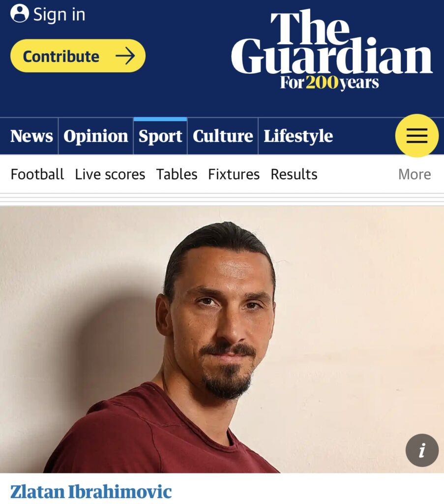Go to the Opinion section tab
444x504 pixels.
[96, 137]
